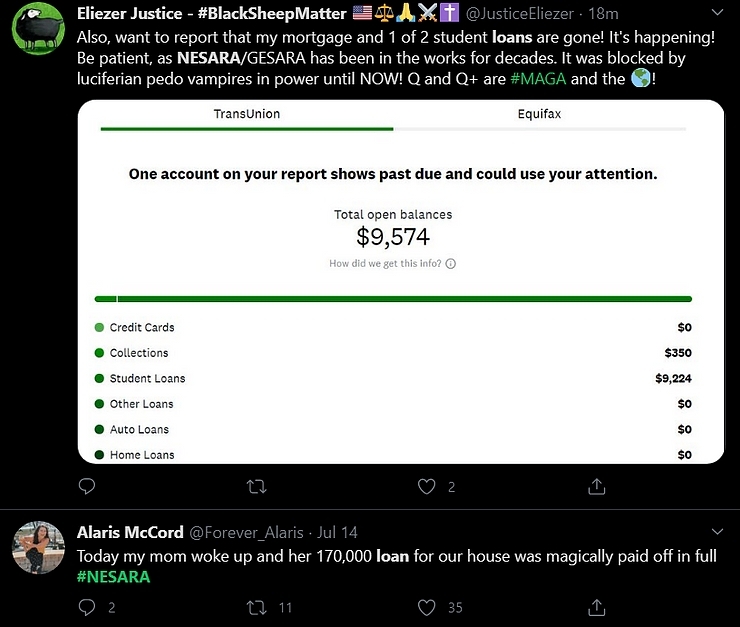Image resolution: width=740 pixels, height=627 pixels.
Task: Share Eliezer Justice's tweet
Action: point(597,486)
